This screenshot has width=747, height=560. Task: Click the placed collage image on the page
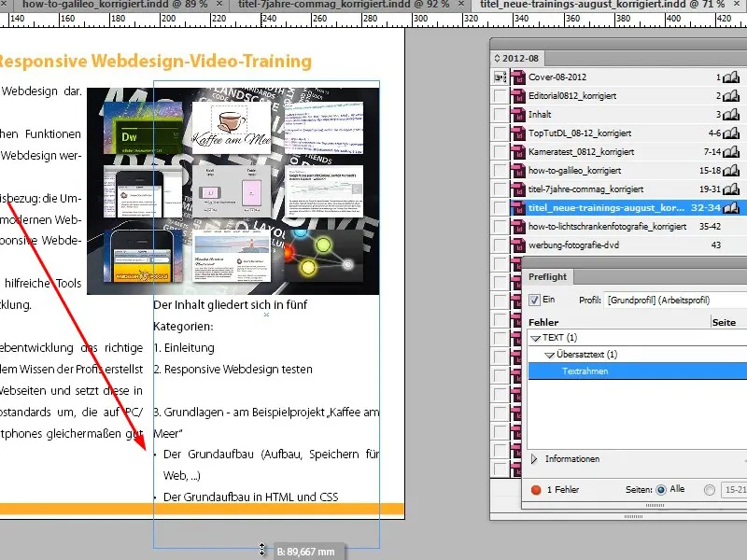point(233,191)
